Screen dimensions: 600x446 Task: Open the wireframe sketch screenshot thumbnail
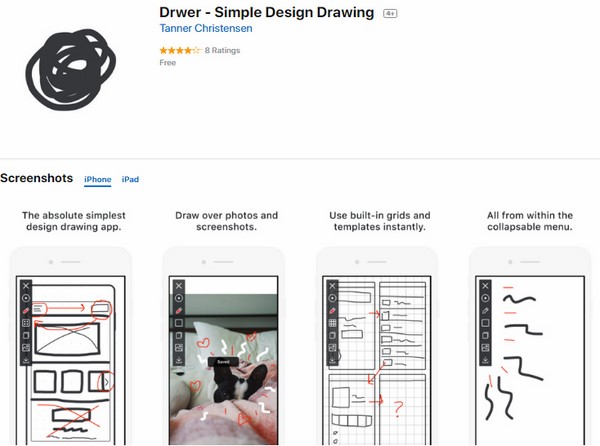coord(71,346)
